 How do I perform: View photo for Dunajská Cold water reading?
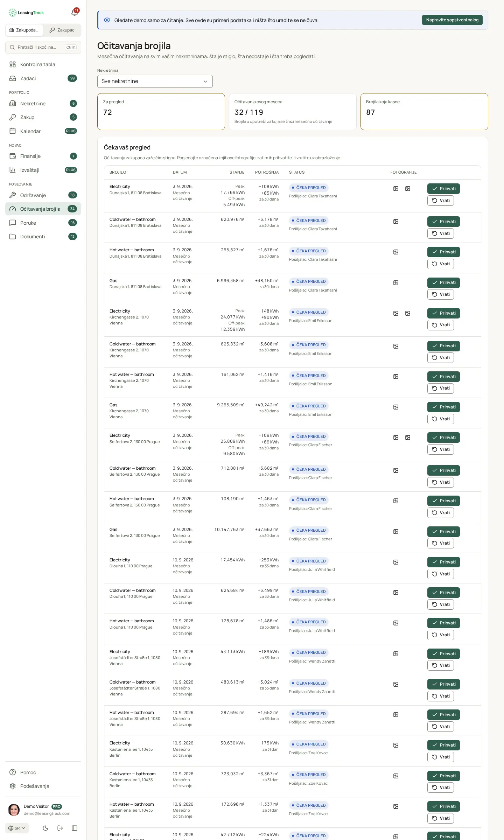[396, 222]
